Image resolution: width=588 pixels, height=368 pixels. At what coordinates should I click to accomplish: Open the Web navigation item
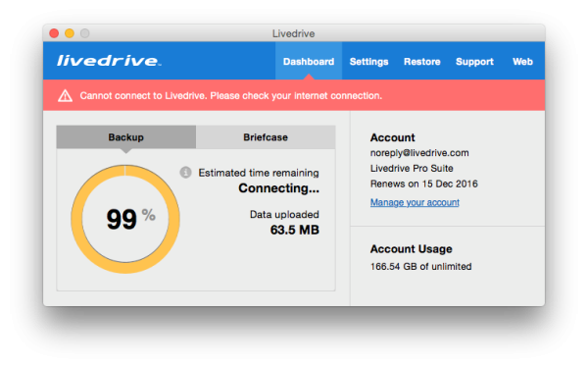[x=522, y=62]
